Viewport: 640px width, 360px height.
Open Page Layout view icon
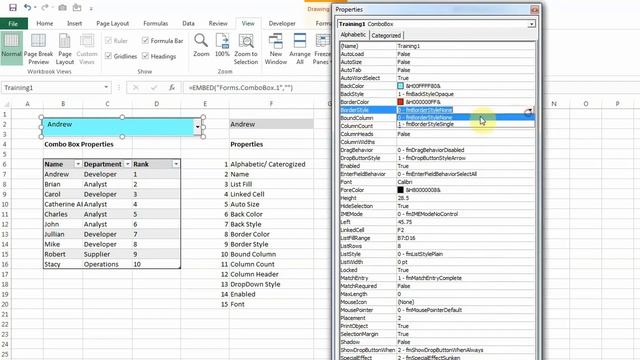coord(64,49)
